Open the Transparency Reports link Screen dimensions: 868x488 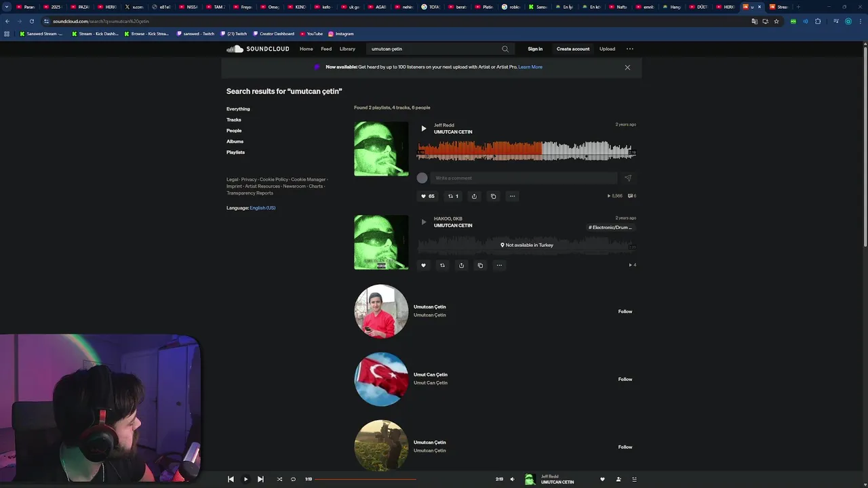pyautogui.click(x=250, y=193)
